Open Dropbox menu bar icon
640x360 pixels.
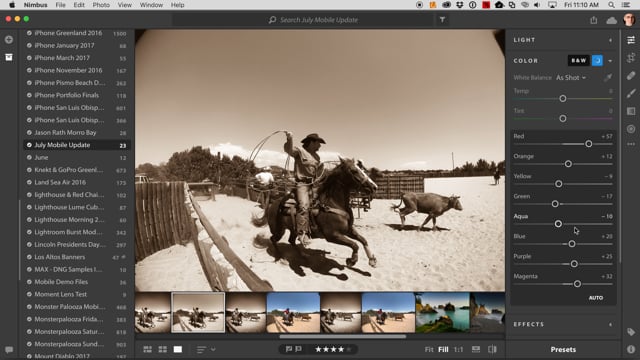click(x=460, y=5)
